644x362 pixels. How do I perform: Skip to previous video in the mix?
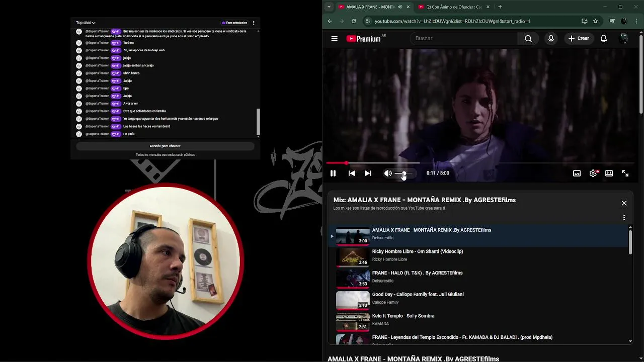click(x=352, y=173)
